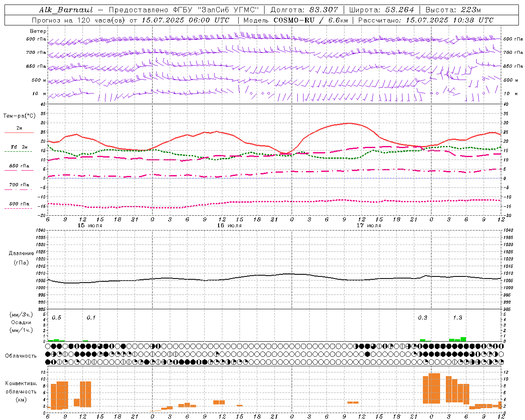This screenshot has height=420, width=525.
Task: Click the longitude value "Долгота: 83.307"
Action: pos(304,10)
